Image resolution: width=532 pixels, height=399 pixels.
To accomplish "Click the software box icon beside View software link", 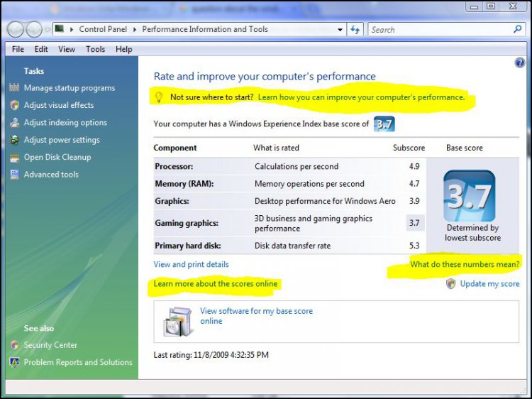I will 178,322.
